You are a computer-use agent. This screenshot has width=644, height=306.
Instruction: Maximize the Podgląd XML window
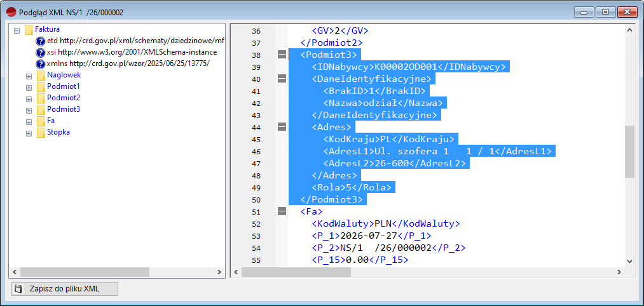(x=605, y=12)
